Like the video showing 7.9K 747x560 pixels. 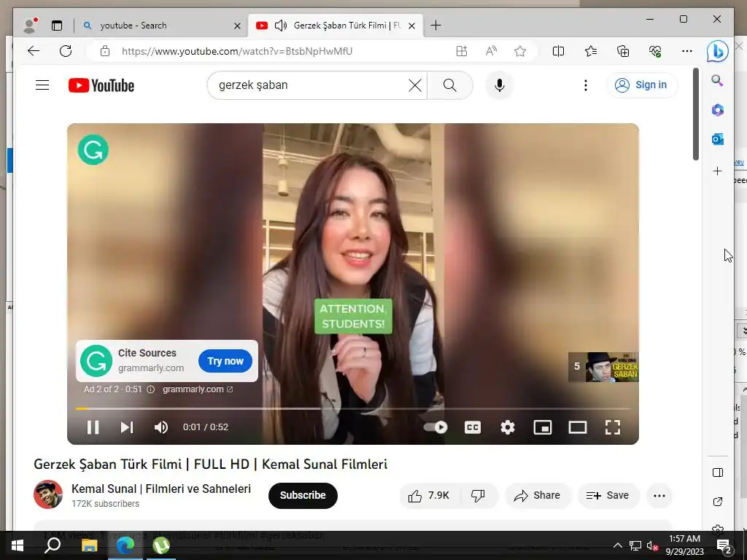click(429, 496)
